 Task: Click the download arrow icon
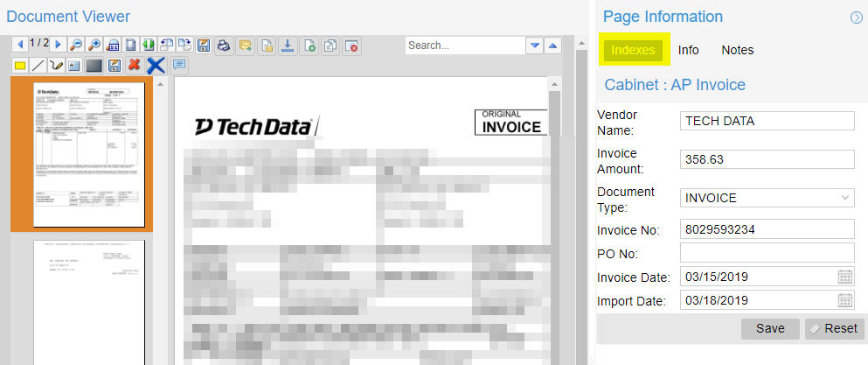tap(287, 46)
